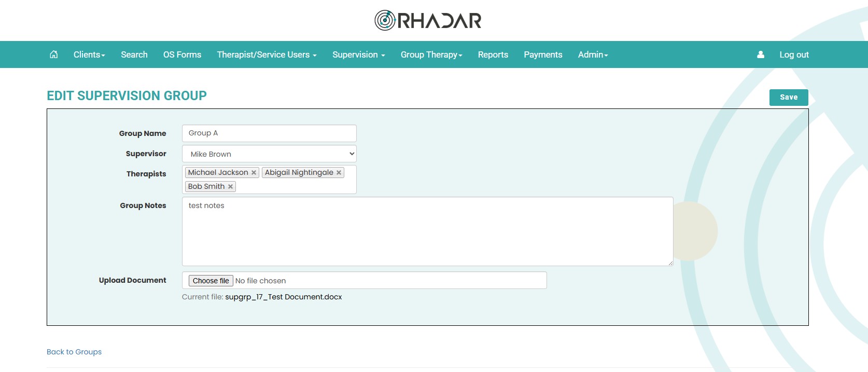
Task: Open OS Forms page
Action: tap(182, 54)
